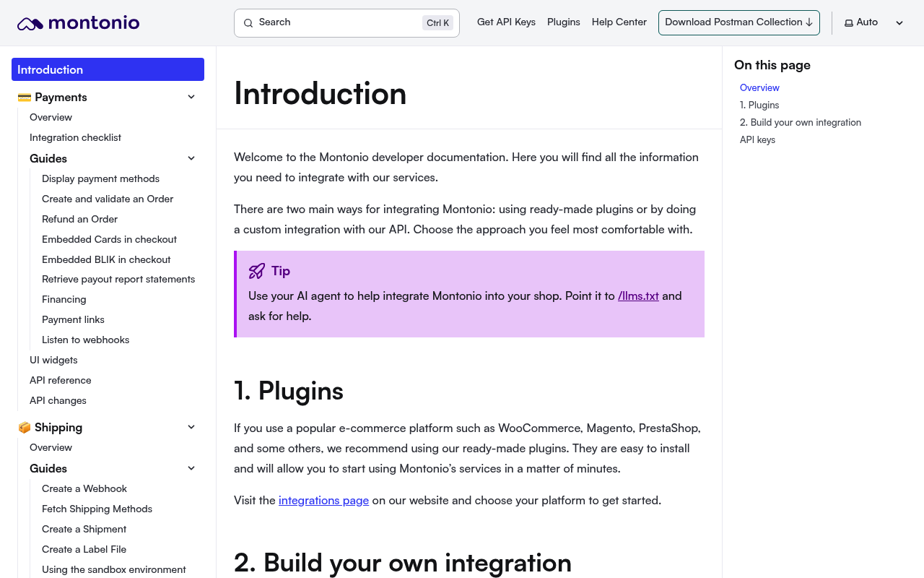Jump to API keys in On this page
The width and height of the screenshot is (924, 578).
pos(757,139)
